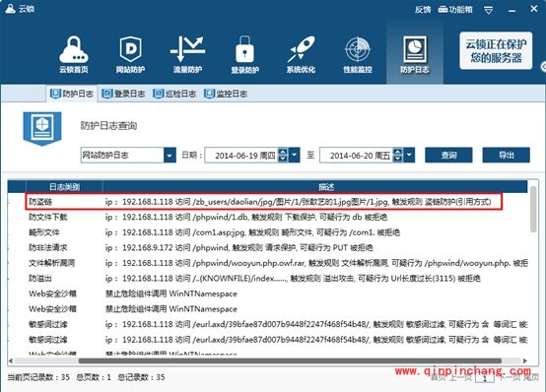
Task: Expand the 网站防护日志 log type dropdown
Action: coord(170,155)
